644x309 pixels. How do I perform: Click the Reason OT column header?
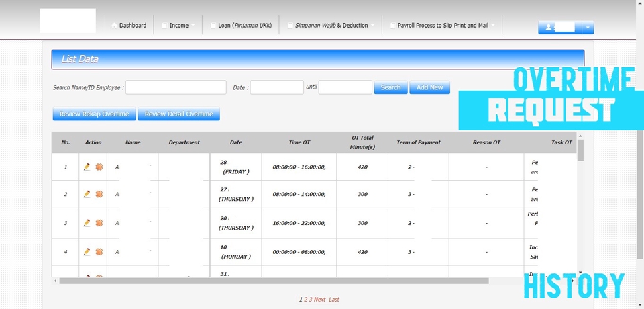pyautogui.click(x=486, y=142)
